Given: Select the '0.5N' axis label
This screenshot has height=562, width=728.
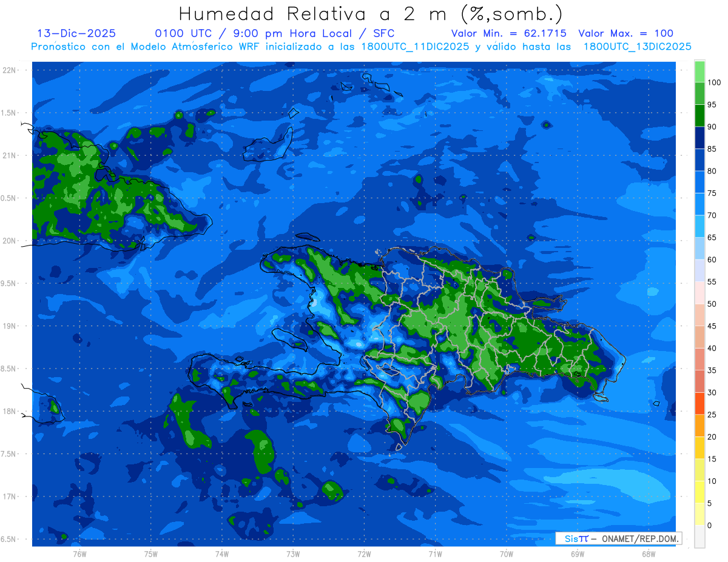Looking at the screenshot, I should [x=8, y=198].
